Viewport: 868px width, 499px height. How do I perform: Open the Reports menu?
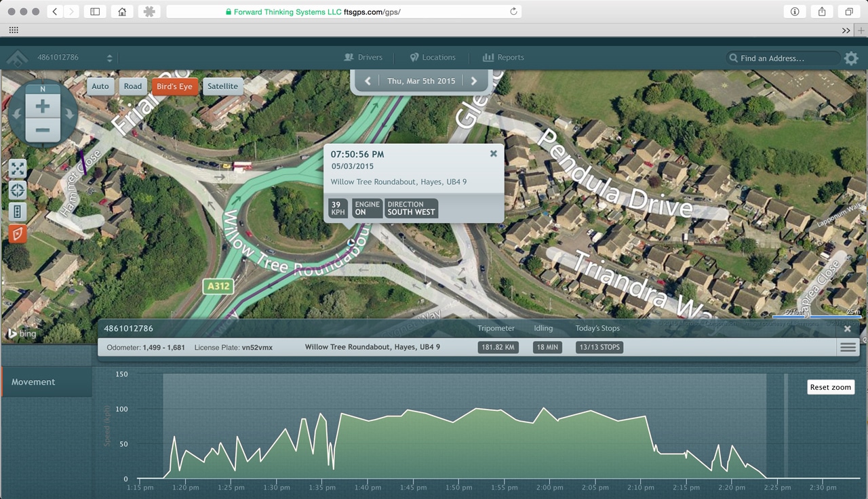point(503,58)
